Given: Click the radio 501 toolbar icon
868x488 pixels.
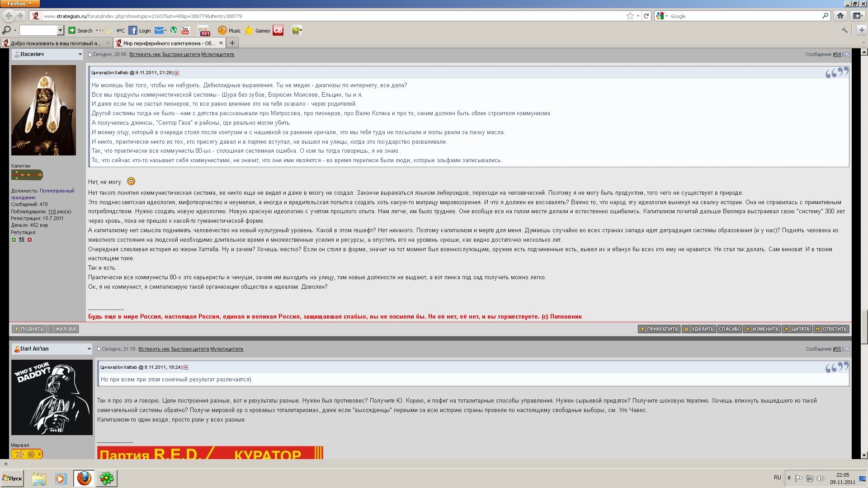Looking at the screenshot, I should [205, 31].
